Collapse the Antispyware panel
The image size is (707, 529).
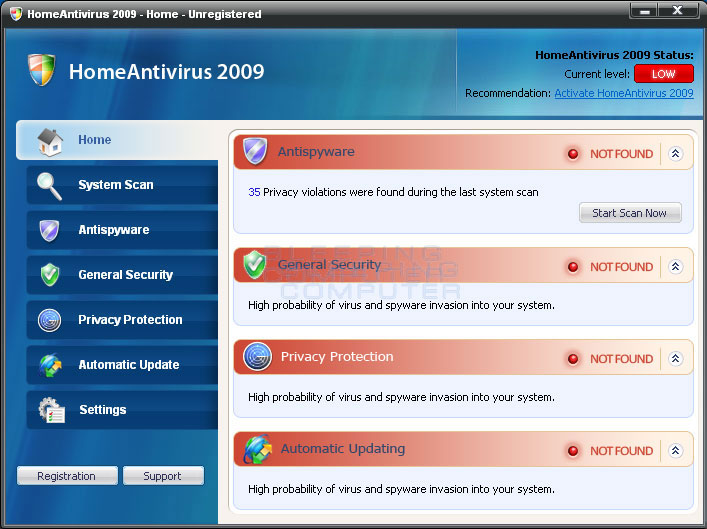point(675,154)
